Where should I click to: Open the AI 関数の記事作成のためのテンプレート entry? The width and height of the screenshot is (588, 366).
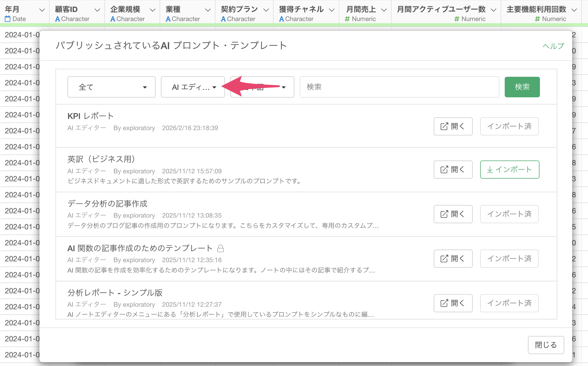pyautogui.click(x=453, y=258)
